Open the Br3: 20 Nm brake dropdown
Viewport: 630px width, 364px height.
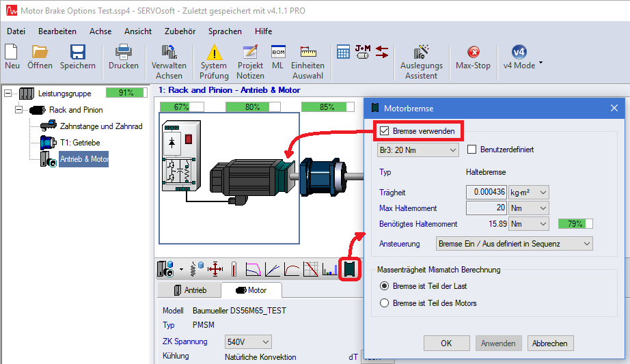pyautogui.click(x=418, y=150)
